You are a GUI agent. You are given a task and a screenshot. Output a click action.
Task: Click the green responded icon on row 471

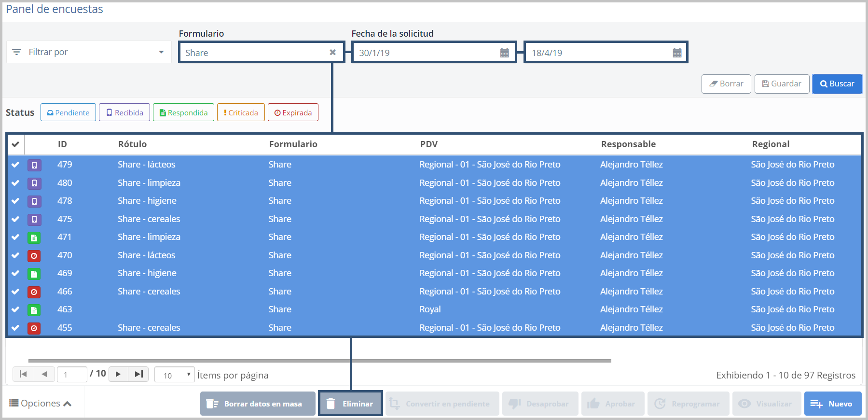click(34, 238)
